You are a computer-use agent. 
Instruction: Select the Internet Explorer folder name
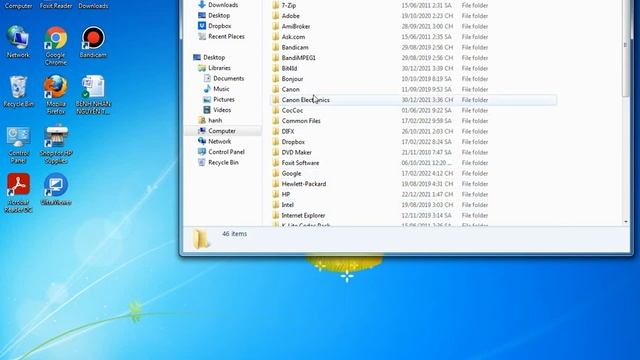303,216
